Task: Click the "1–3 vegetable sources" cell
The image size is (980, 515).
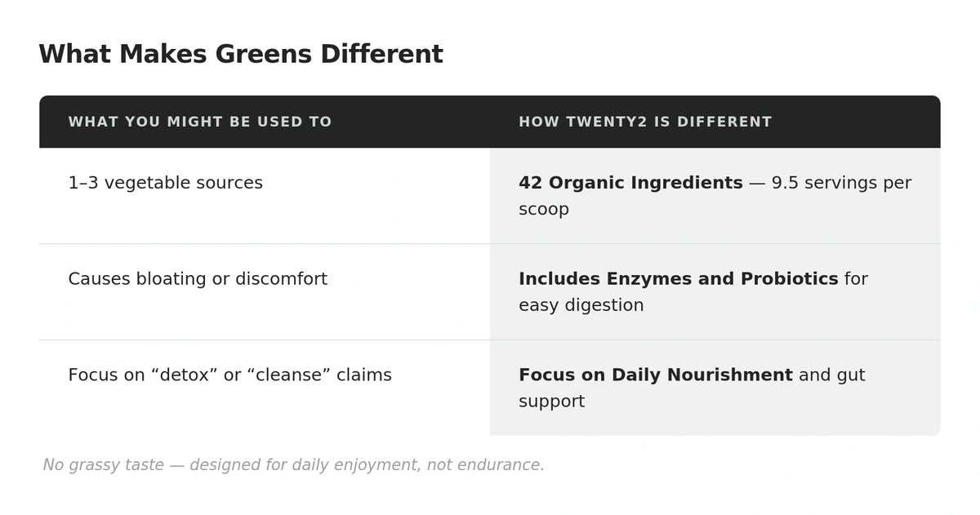Action: coord(165,184)
